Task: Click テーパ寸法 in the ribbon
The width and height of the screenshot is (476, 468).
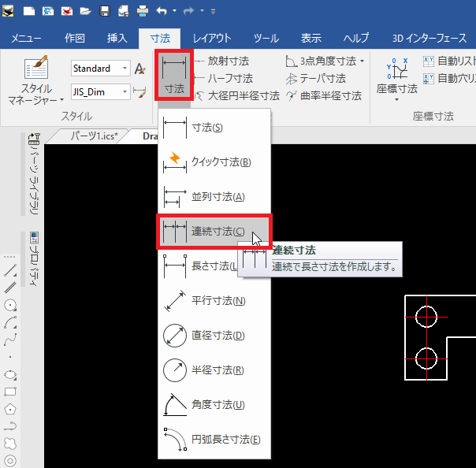Action: tap(316, 79)
